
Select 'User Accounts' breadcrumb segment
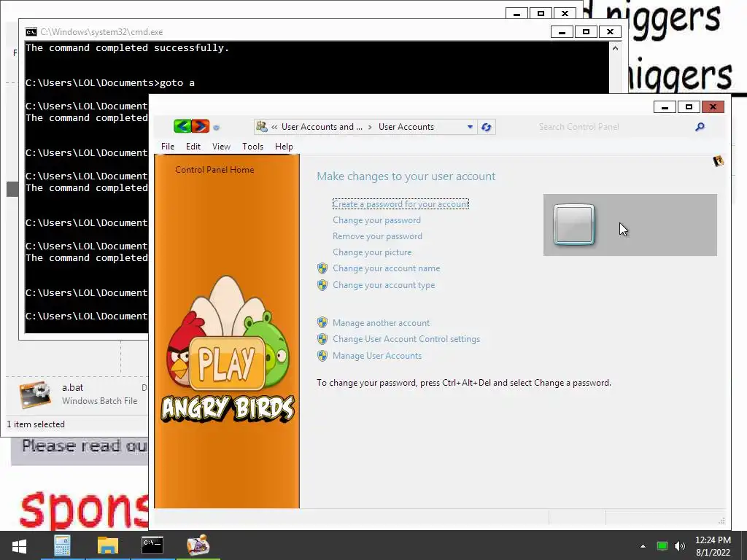coord(406,127)
